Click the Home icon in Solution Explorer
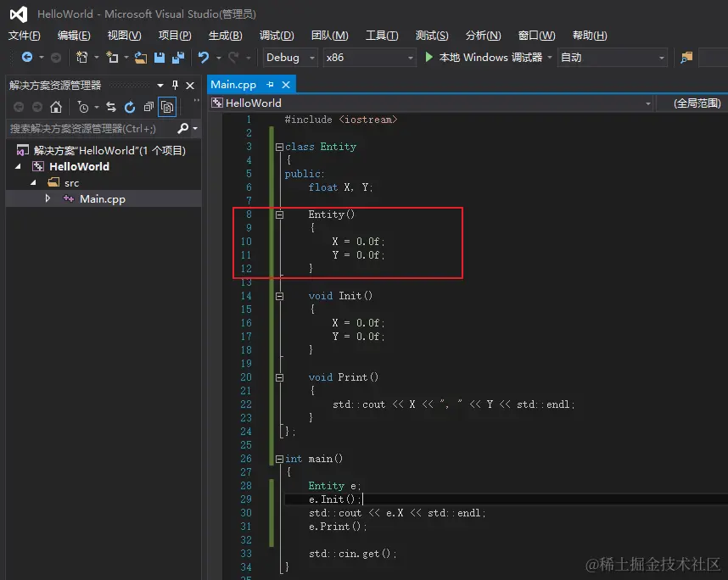728x580 pixels. coord(56,107)
